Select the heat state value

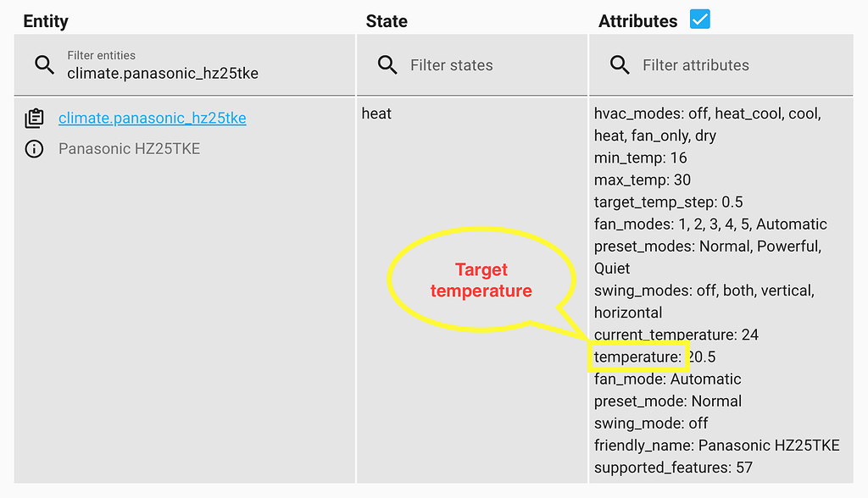tap(376, 113)
